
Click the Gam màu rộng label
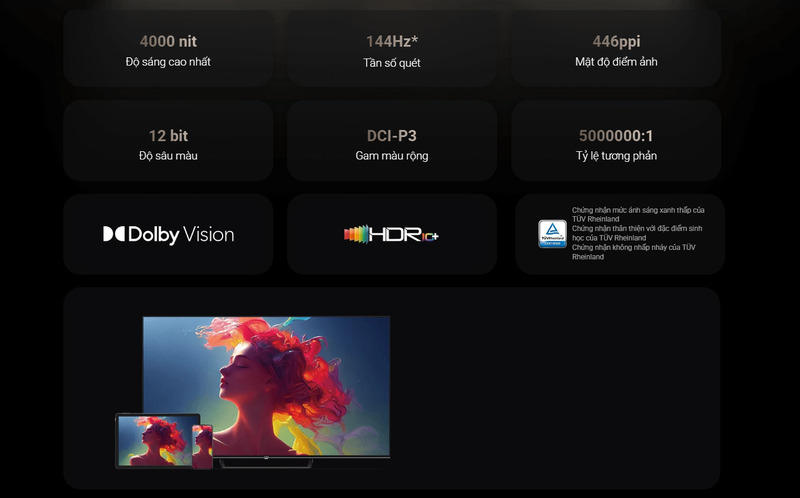coord(392,156)
